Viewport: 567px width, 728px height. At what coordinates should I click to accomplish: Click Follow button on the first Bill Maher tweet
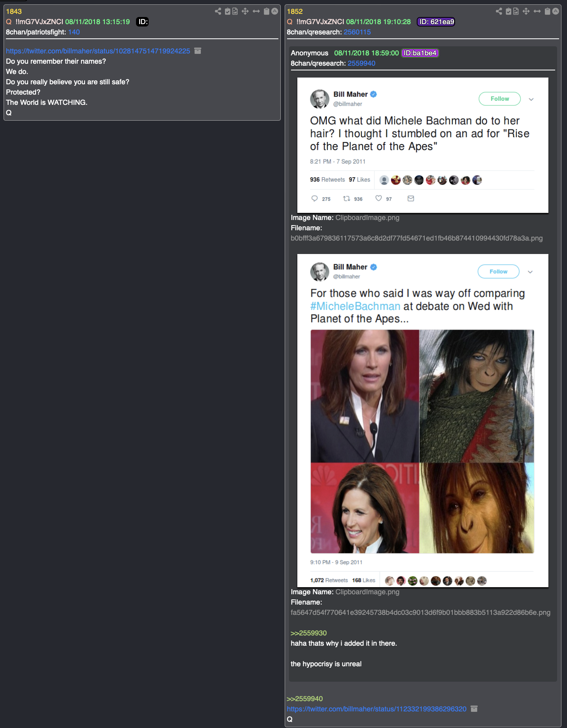(500, 99)
